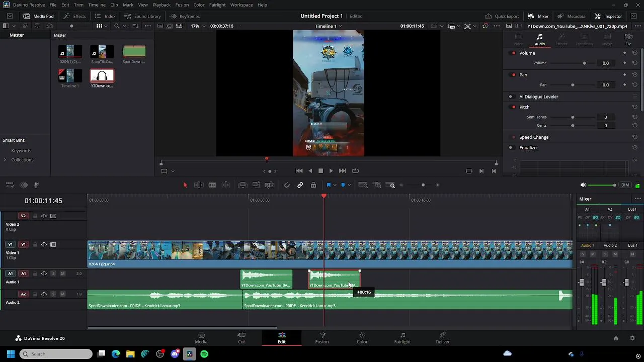Open marker color dropdown arrow
The height and width of the screenshot is (362, 644).
pyautogui.click(x=349, y=185)
